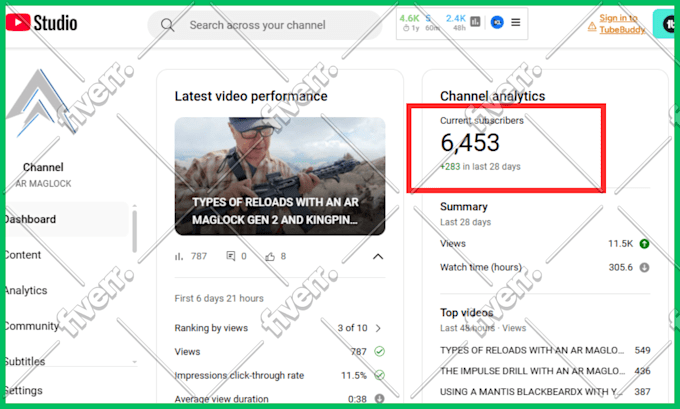Click the Ranking by views row label

point(211,328)
